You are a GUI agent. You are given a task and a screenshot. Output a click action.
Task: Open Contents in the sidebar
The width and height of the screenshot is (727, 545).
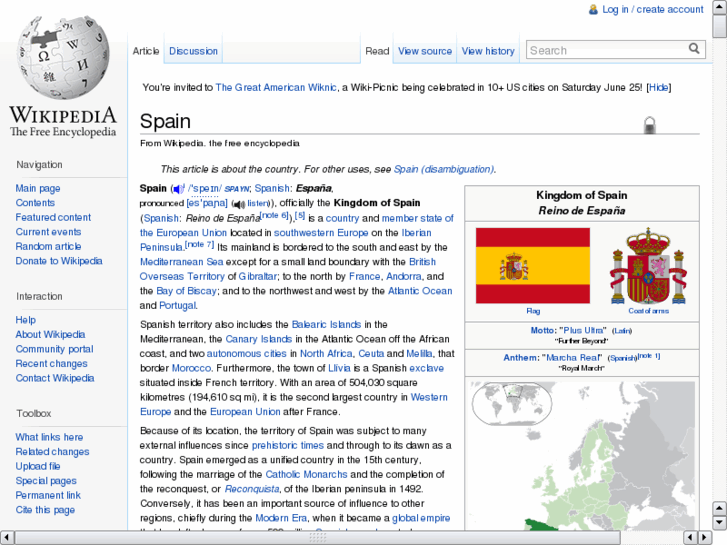tap(35, 203)
